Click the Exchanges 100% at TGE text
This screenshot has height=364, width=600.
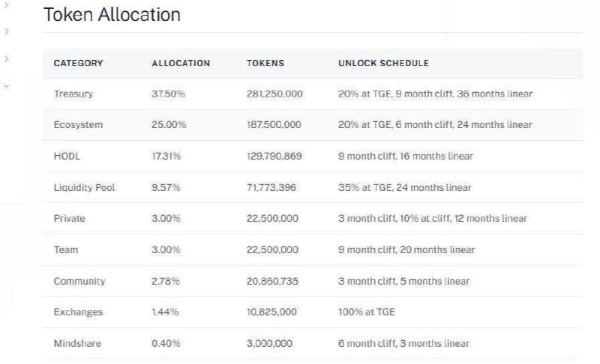[367, 312]
